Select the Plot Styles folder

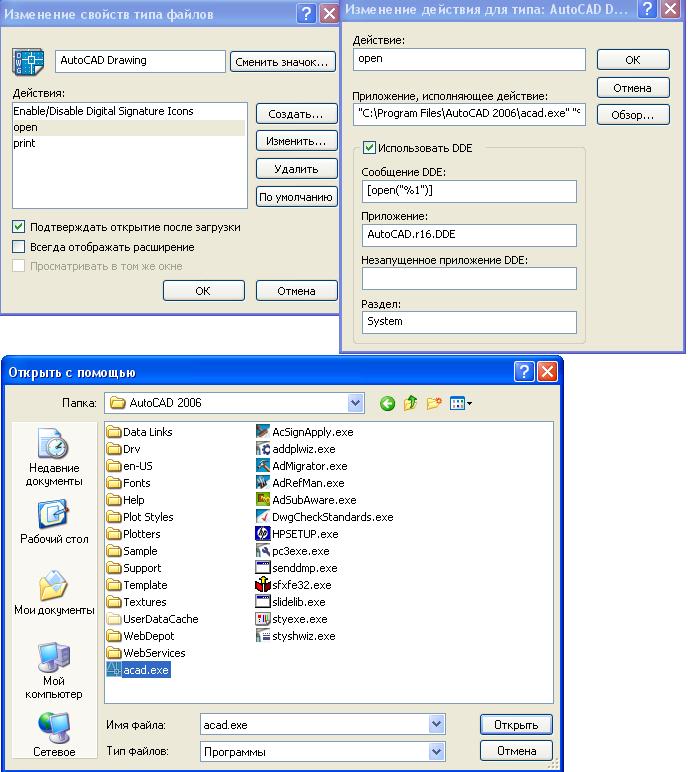pyautogui.click(x=140, y=517)
